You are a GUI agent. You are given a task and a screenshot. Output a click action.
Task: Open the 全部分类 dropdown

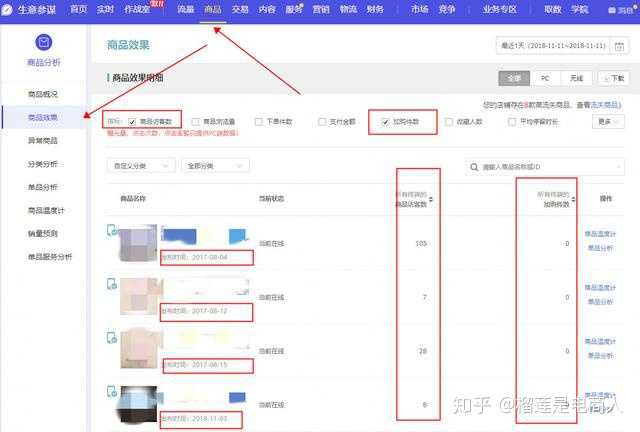(x=215, y=166)
